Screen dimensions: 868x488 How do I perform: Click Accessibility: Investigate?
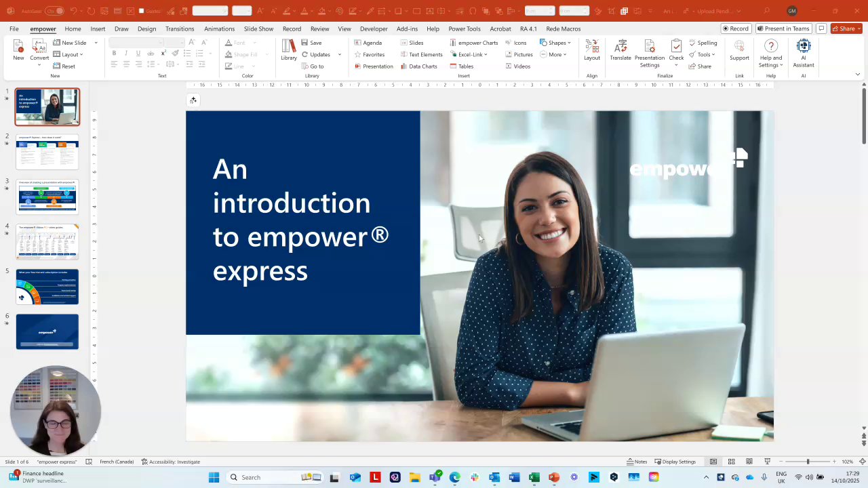pyautogui.click(x=171, y=462)
